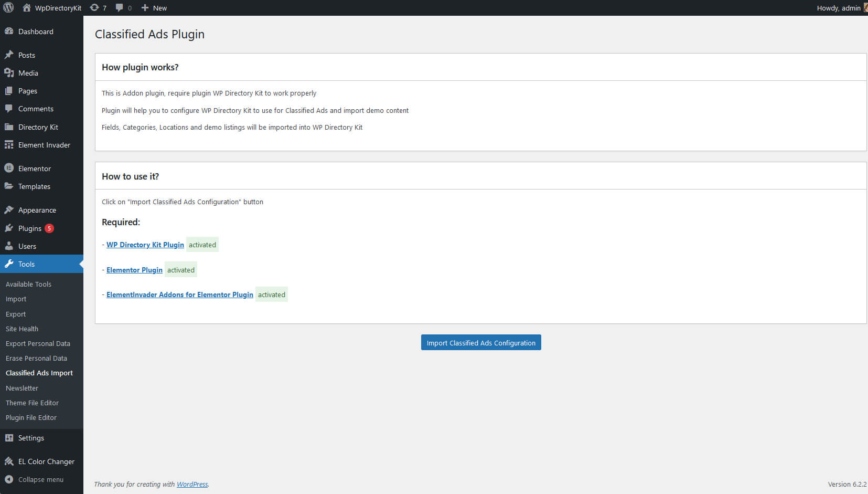The height and width of the screenshot is (494, 868).
Task: Open Export under Tools
Action: (x=16, y=314)
